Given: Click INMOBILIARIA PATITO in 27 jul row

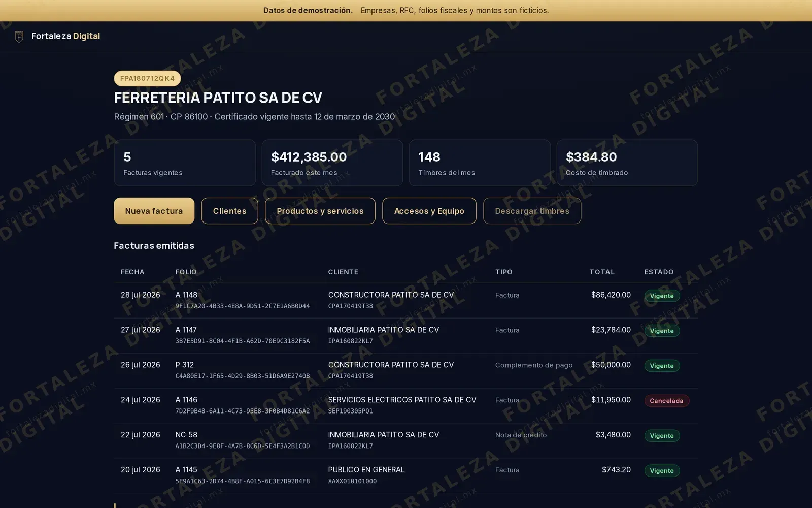Looking at the screenshot, I should [x=384, y=330].
